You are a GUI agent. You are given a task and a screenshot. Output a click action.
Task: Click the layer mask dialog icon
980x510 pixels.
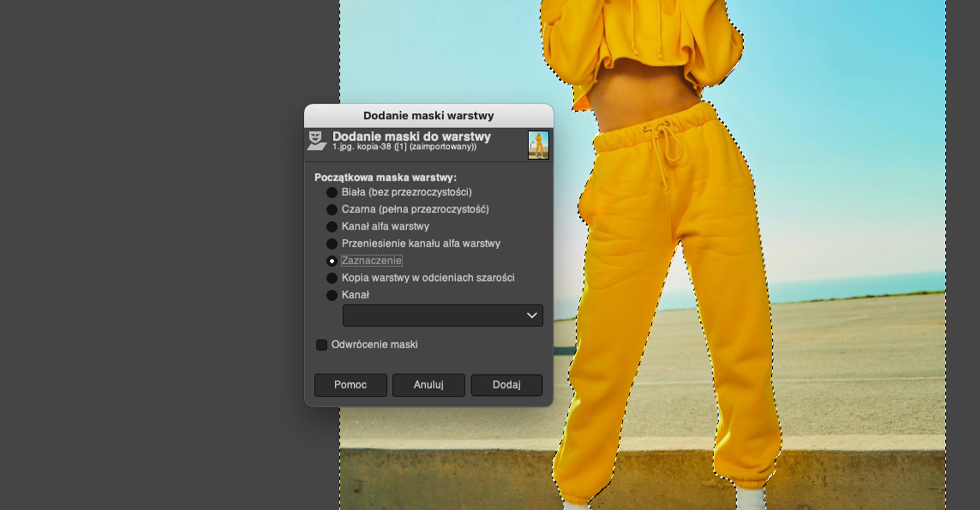coord(316,141)
